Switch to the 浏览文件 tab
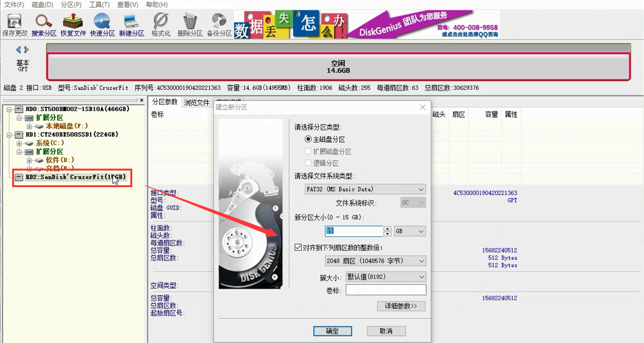Viewport: 644px width, 343px height. (x=196, y=103)
